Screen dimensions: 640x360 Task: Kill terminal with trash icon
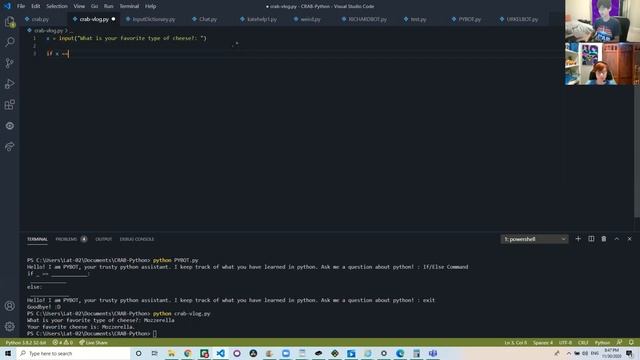[x=604, y=239]
